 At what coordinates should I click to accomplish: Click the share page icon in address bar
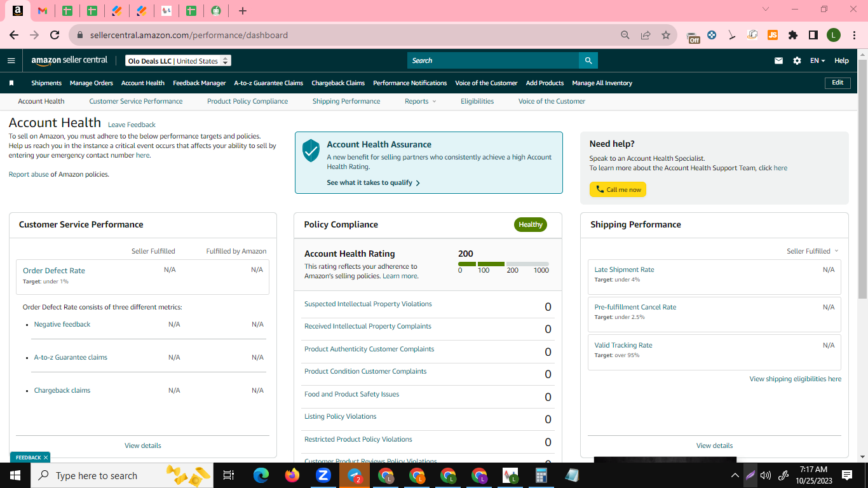pyautogui.click(x=646, y=35)
